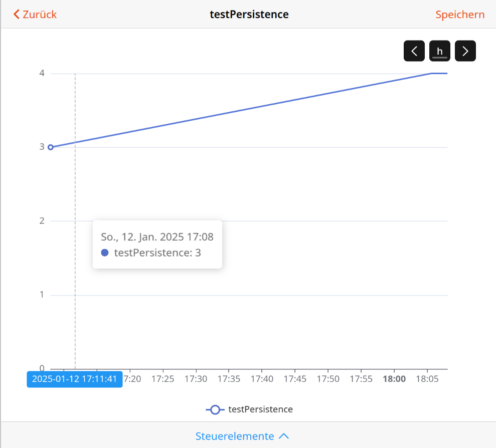Viewport: 496px width, 448px height.
Task: Go back using the Zurück text
Action: [x=40, y=15]
